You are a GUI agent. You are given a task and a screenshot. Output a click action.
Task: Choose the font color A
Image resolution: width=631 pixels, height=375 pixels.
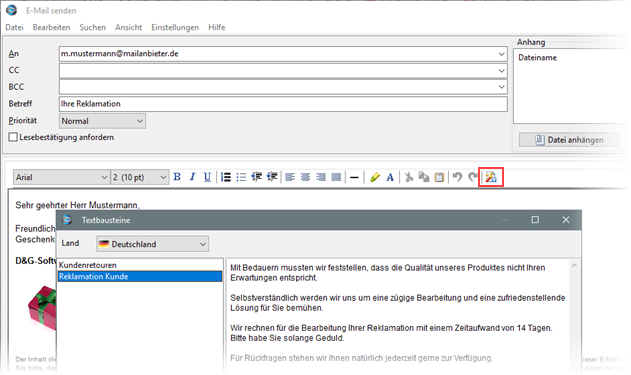click(x=390, y=177)
